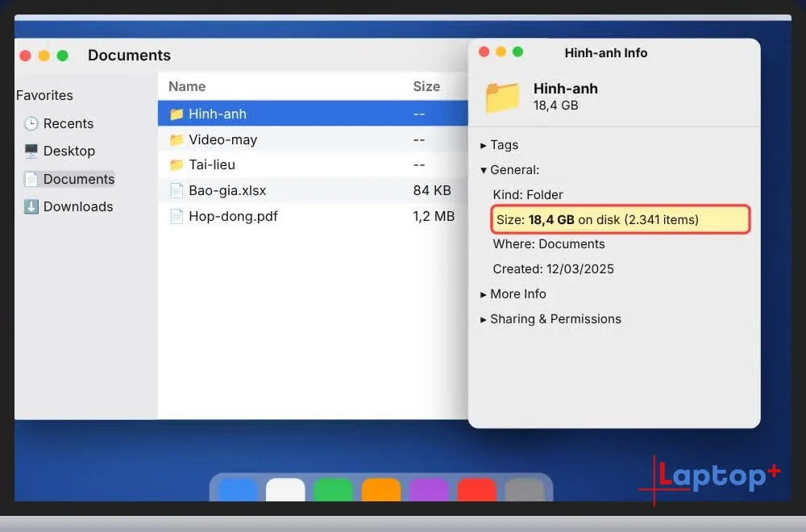Open the Downloads label in the sidebar
The width and height of the screenshot is (806, 532).
pos(78,206)
